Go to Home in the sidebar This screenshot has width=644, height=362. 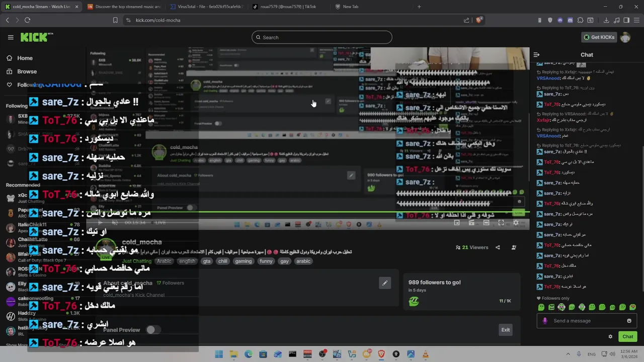pos(25,58)
